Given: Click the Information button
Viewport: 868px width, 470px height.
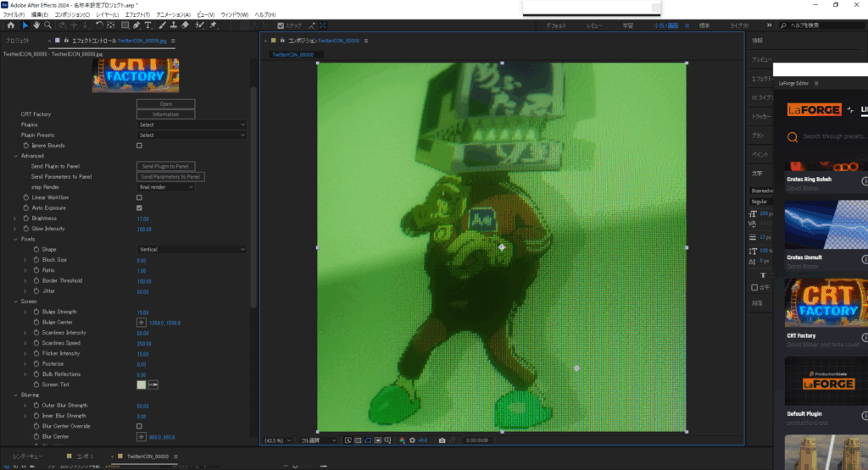Looking at the screenshot, I should coord(166,114).
